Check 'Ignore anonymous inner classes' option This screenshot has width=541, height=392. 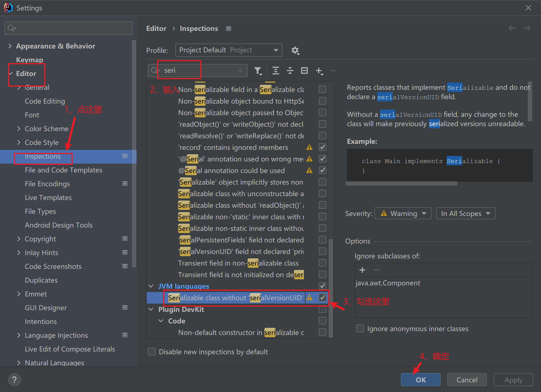360,328
